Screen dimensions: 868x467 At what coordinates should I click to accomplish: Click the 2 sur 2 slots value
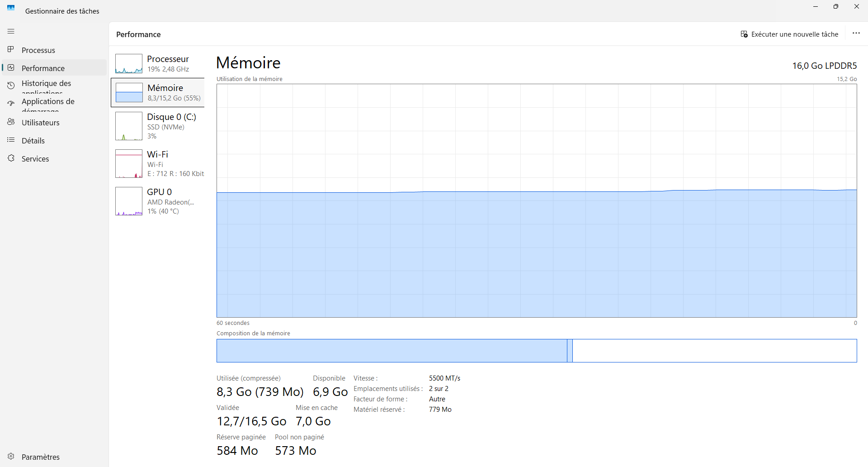[x=439, y=389]
